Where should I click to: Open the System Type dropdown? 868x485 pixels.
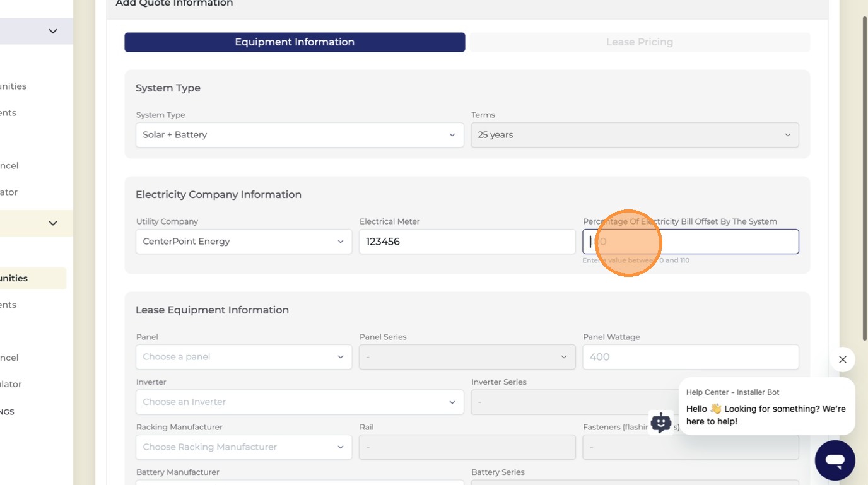click(x=300, y=135)
